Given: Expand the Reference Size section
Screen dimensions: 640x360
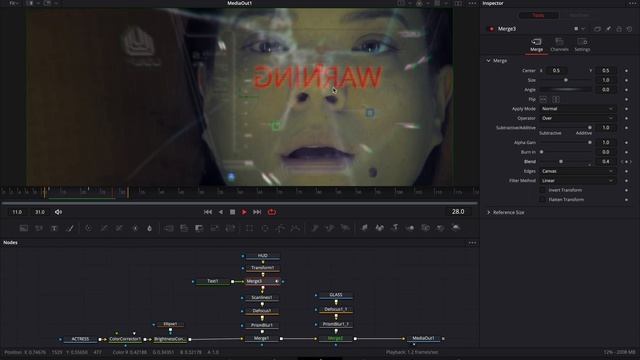Looking at the screenshot, I should tap(489, 212).
